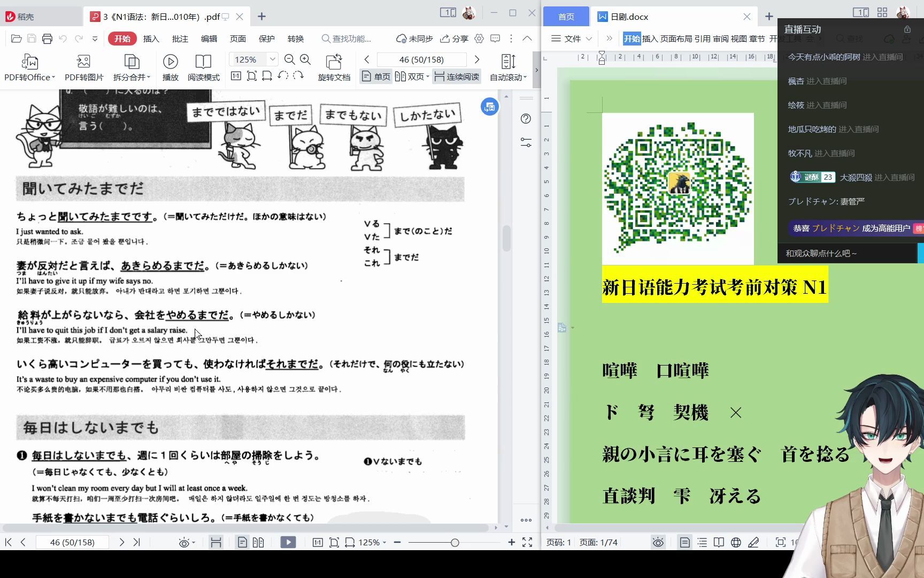This screenshot has width=924, height=578.
Task: Jump to first page in status bar
Action: click(x=9, y=542)
